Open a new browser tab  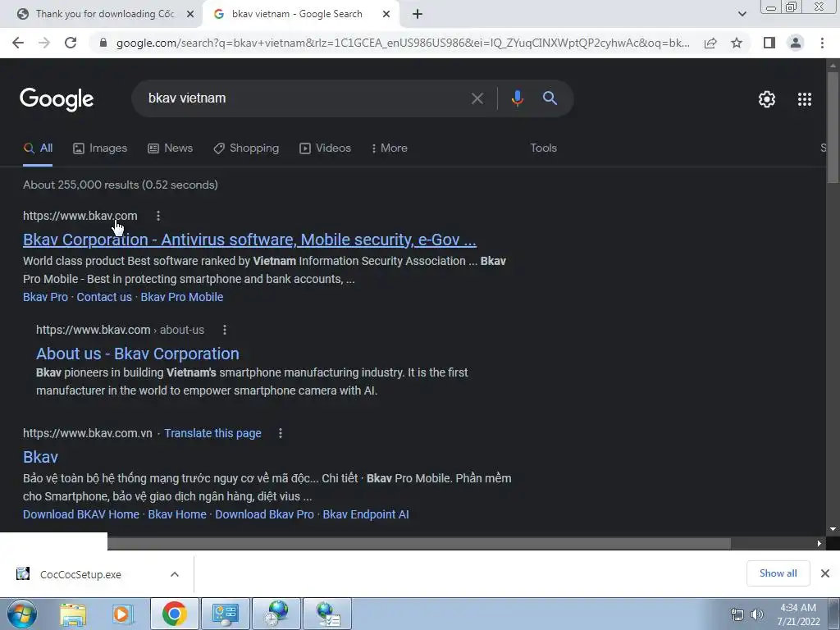coord(418,15)
